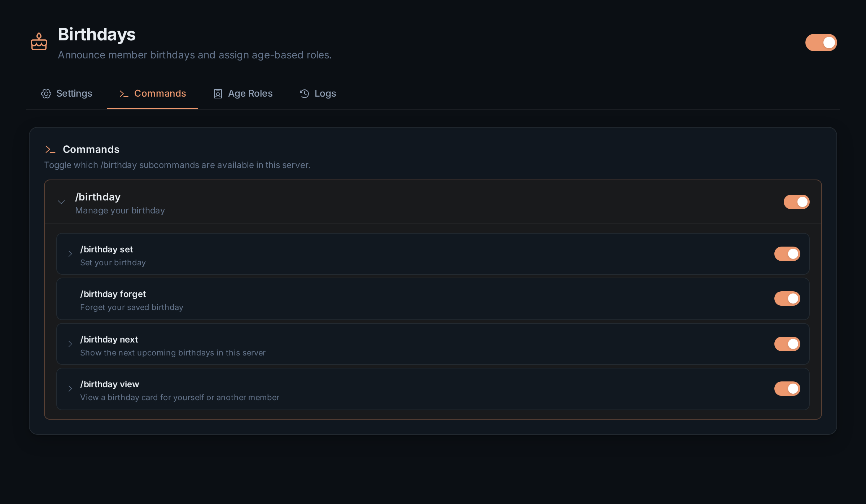This screenshot has height=504, width=866.
Task: Click the birthday cake icon in the header
Action: click(39, 41)
